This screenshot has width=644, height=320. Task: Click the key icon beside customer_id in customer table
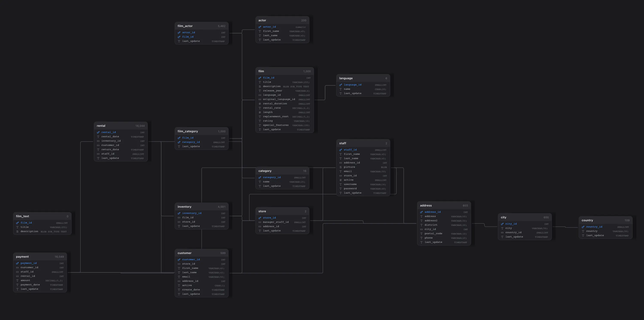tap(179, 260)
